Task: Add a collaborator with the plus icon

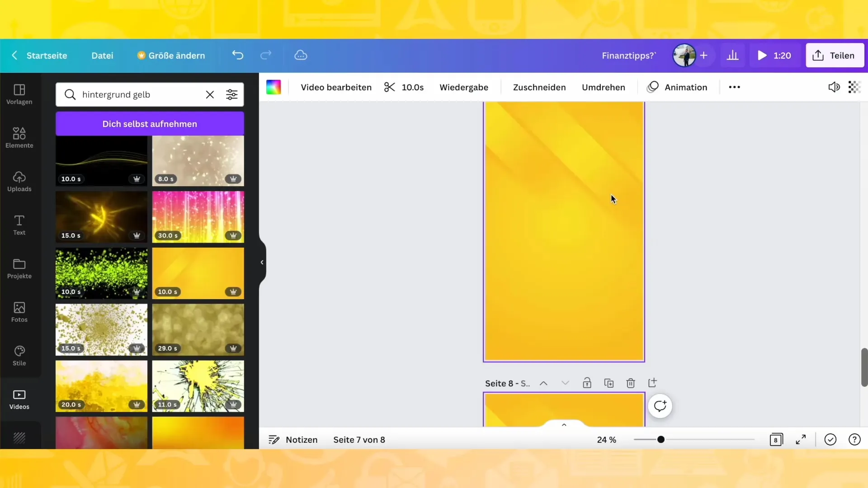Action: coord(703,55)
